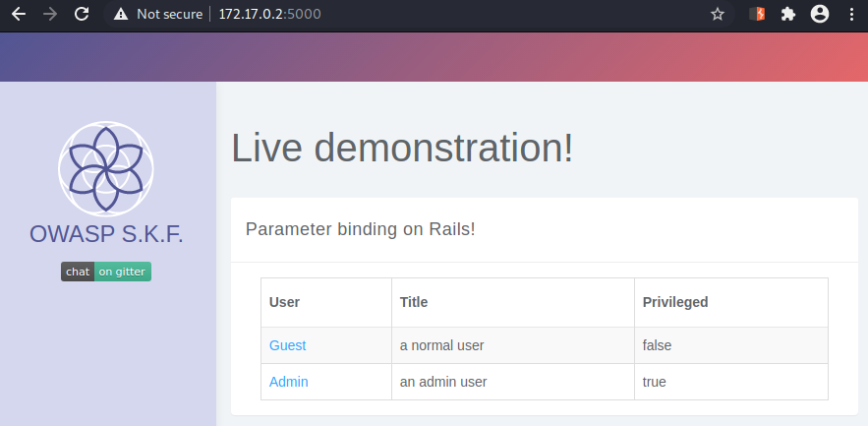Open the Extensions puzzle icon
The height and width of the screenshot is (426, 868).
click(787, 14)
